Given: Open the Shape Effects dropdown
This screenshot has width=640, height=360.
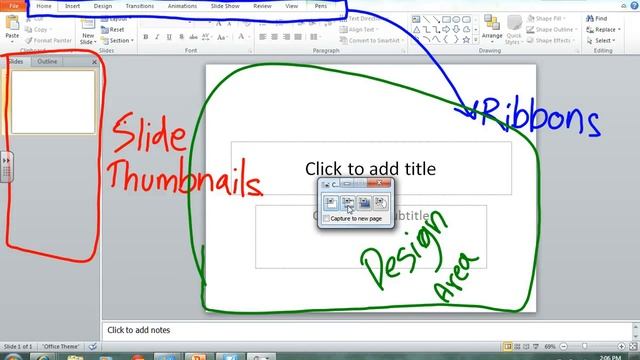Looking at the screenshot, I should pos(550,40).
